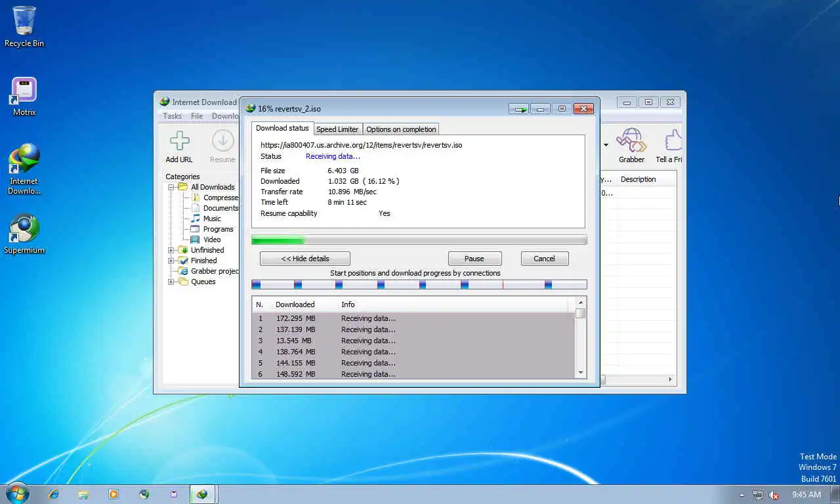The height and width of the screenshot is (504, 840).
Task: Click the Hide details button
Action: pos(305,259)
